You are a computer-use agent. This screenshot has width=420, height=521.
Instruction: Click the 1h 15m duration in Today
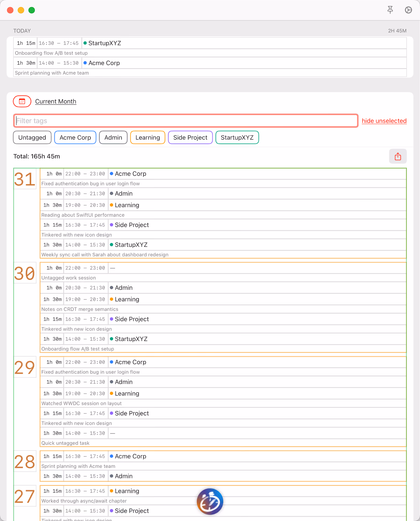(x=26, y=43)
